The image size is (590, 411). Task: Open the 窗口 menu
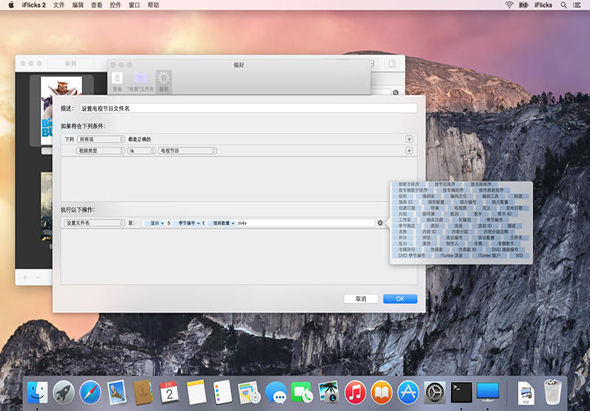(134, 5)
